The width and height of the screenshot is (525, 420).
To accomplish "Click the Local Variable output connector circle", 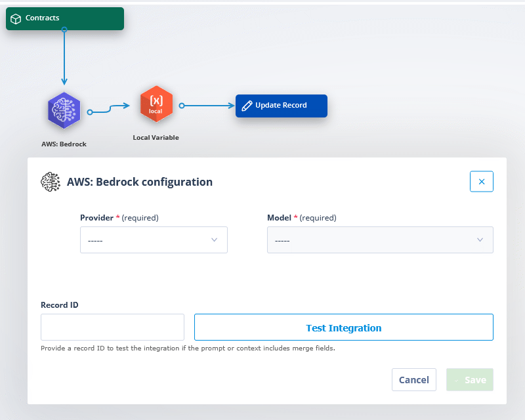I will pos(182,106).
